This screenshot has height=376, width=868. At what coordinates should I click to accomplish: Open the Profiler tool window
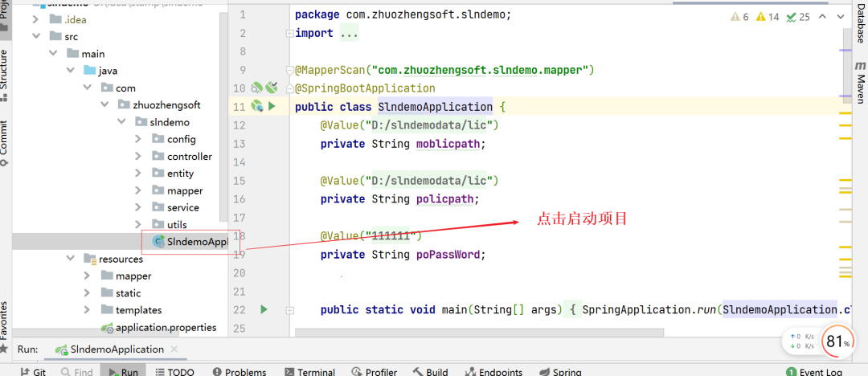coord(375,372)
